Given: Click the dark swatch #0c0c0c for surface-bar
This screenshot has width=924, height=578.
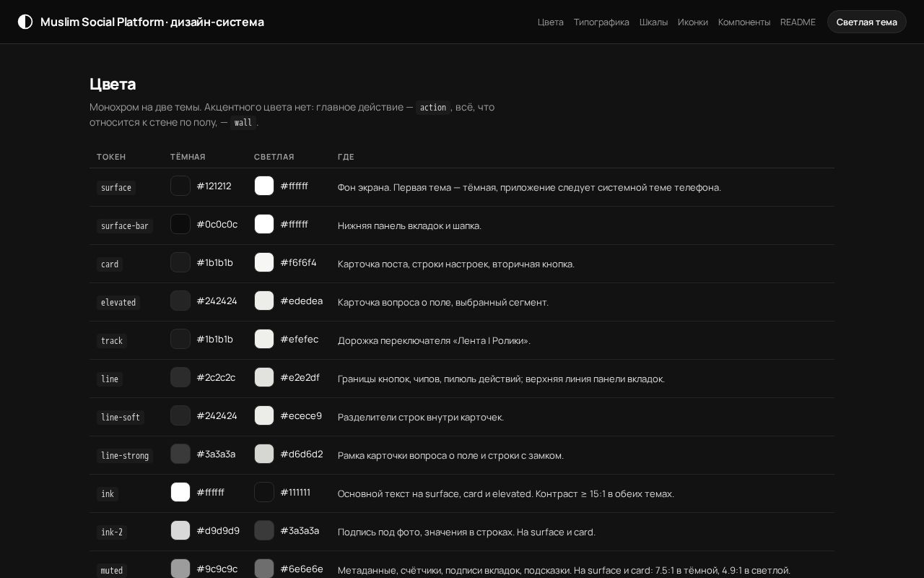Looking at the screenshot, I should (x=180, y=224).
